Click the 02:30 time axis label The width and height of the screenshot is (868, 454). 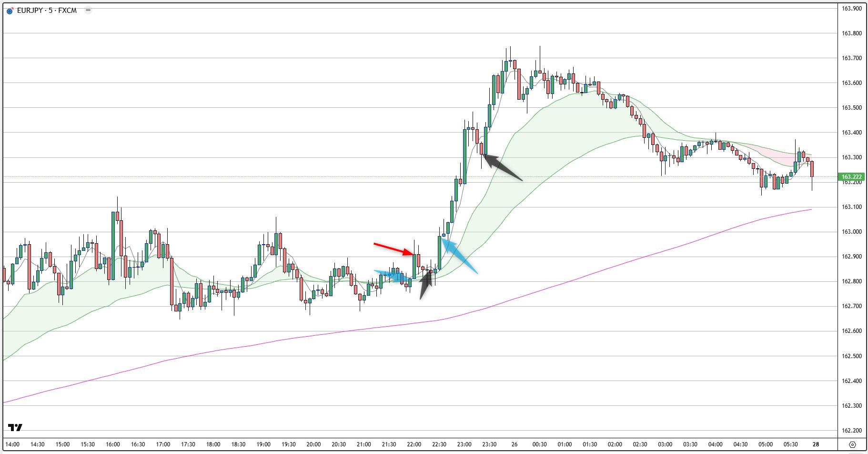pos(640,444)
